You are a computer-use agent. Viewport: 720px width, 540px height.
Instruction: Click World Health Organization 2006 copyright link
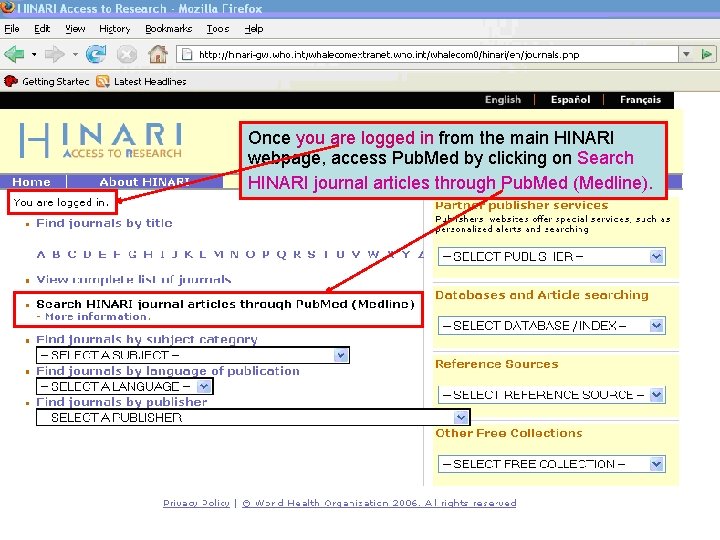[x=379, y=503]
